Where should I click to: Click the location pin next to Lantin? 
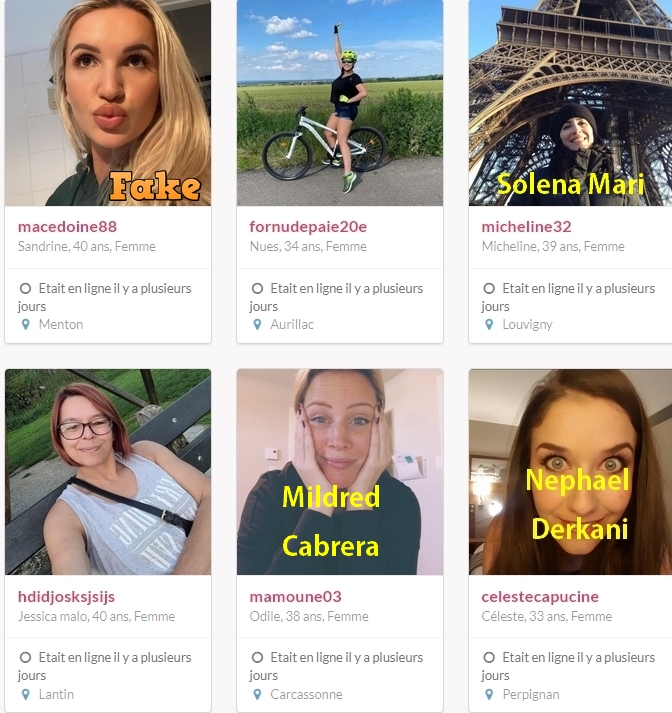tap(26, 694)
